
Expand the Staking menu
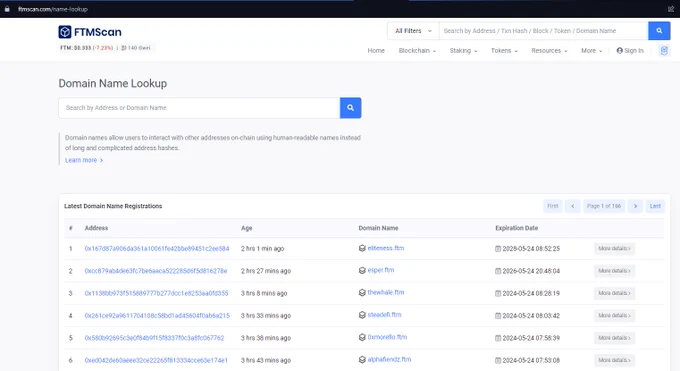[463, 51]
